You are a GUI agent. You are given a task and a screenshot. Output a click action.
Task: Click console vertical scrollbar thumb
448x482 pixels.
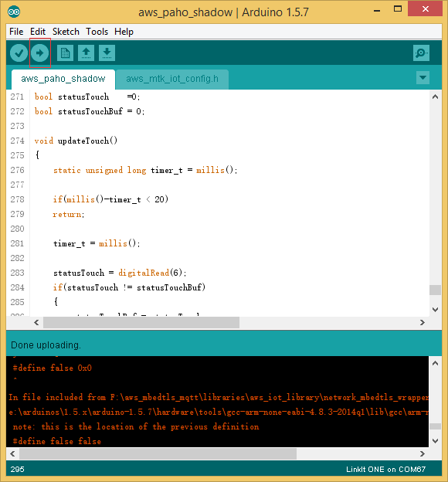[435, 426]
